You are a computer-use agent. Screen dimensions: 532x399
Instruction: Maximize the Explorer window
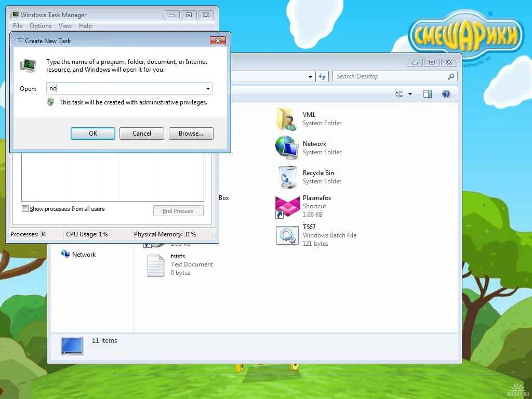432,62
